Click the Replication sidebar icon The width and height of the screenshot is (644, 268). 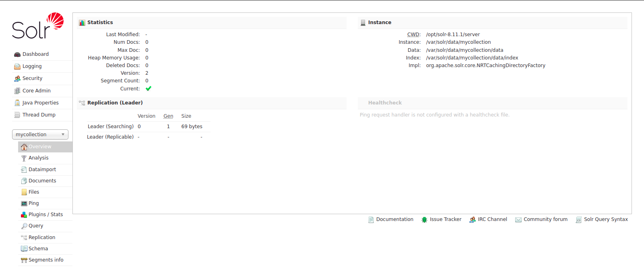[x=24, y=237]
